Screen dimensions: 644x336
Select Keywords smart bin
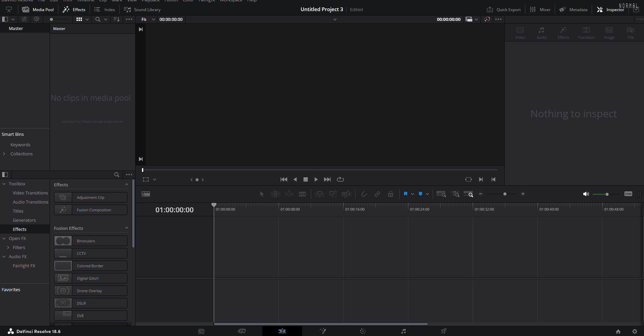20,145
